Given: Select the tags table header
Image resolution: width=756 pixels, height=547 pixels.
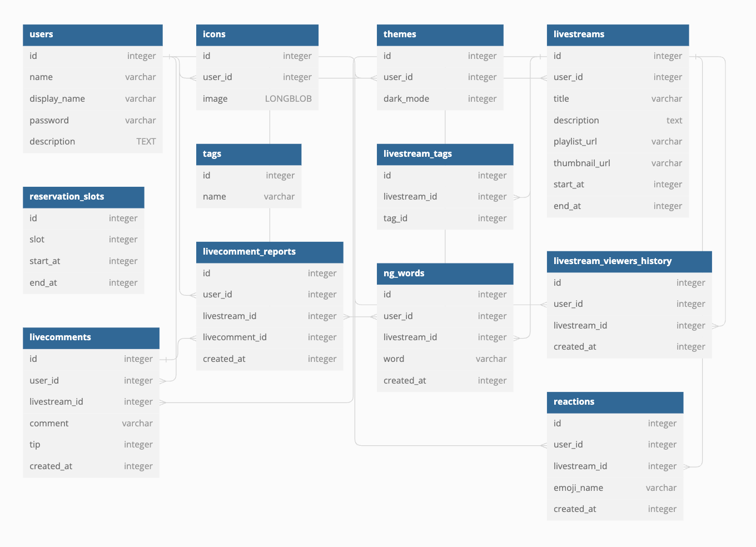Looking at the screenshot, I should pyautogui.click(x=248, y=154).
